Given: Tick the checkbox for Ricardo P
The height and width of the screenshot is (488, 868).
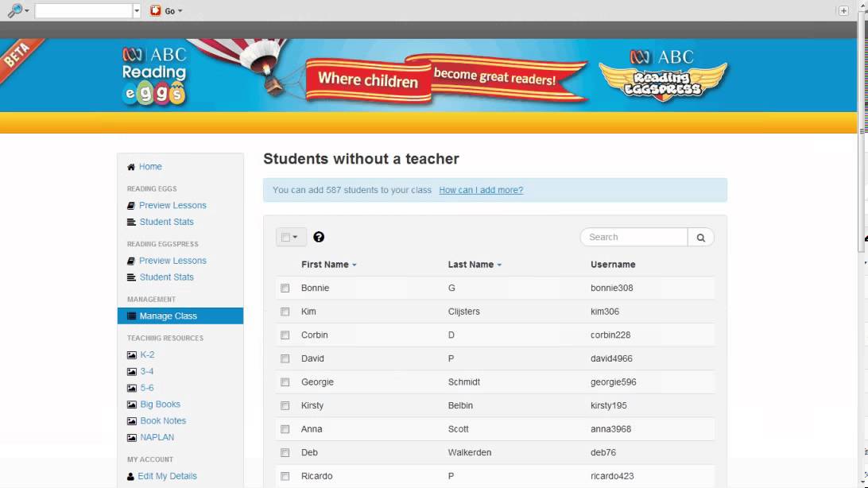Looking at the screenshot, I should tap(285, 476).
